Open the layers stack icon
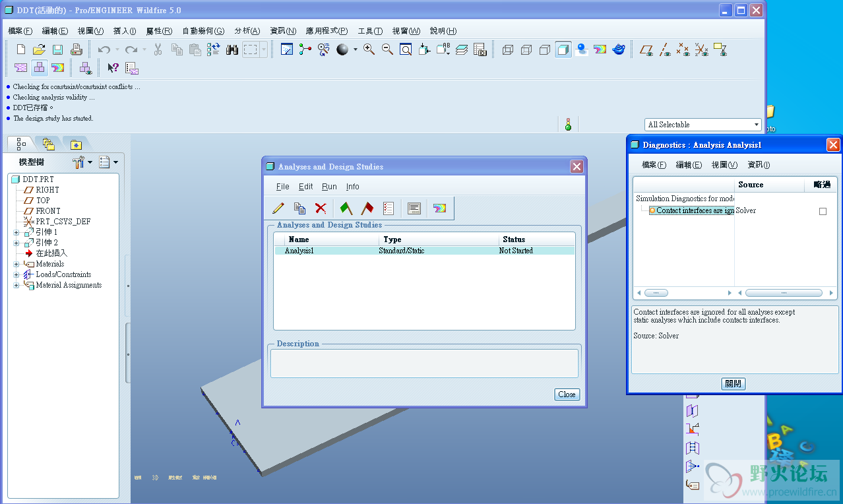 [x=462, y=49]
